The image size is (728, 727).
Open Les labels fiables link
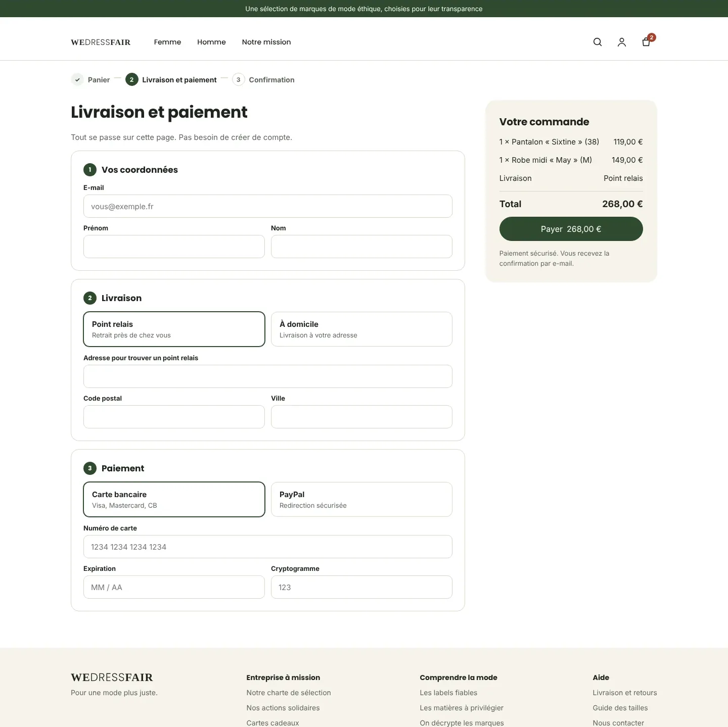tap(448, 693)
